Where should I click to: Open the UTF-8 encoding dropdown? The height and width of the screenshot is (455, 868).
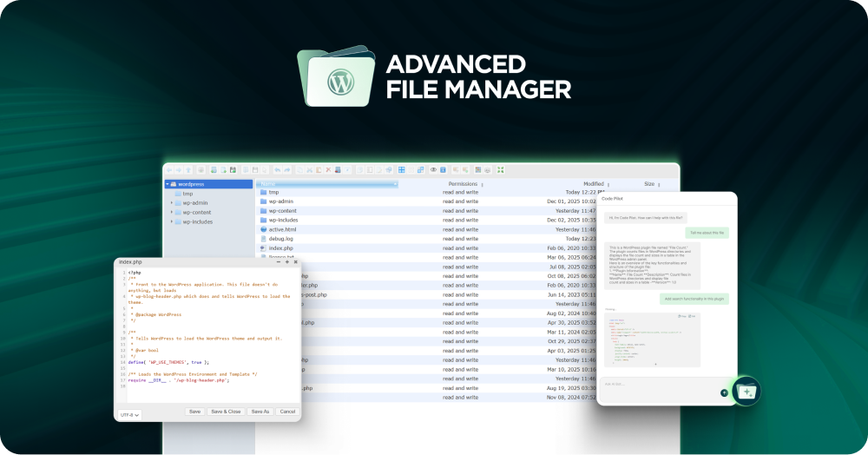(x=129, y=414)
